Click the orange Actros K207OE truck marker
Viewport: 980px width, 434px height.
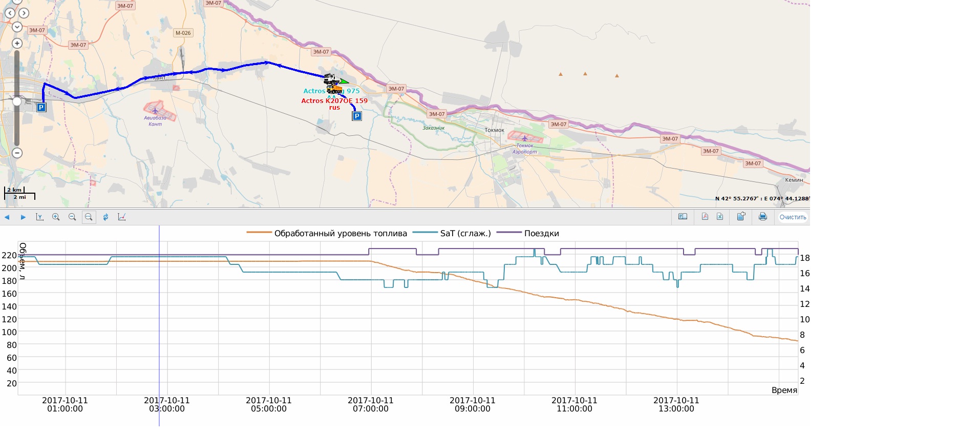pos(335,90)
